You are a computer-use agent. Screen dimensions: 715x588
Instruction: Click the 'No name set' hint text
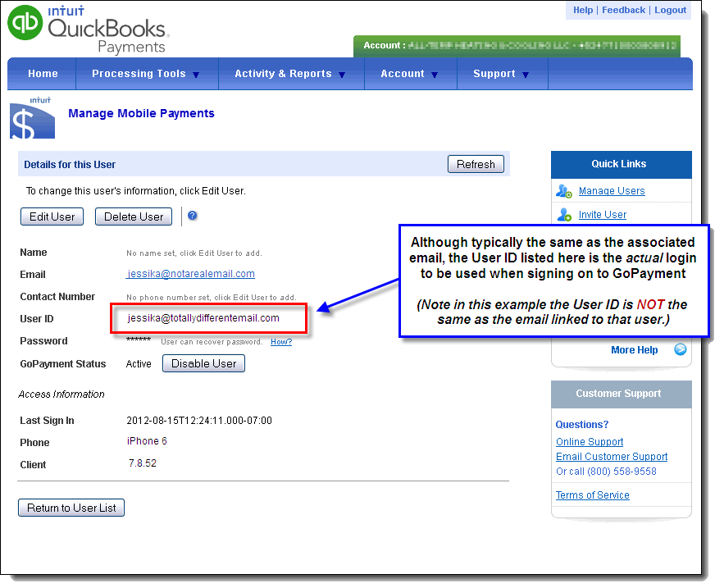[194, 253]
